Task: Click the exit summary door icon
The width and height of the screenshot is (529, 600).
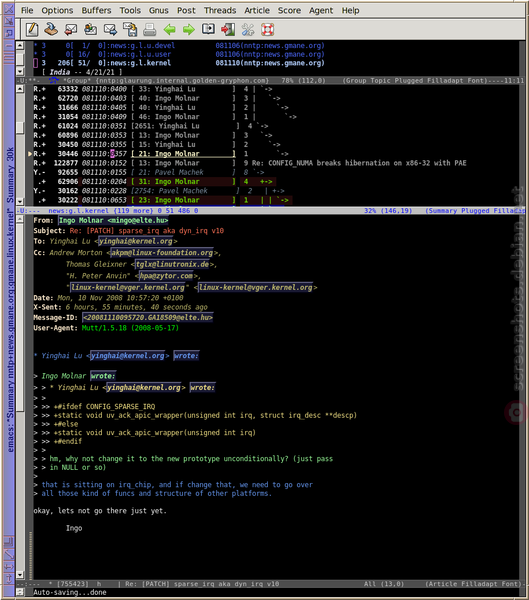Action: pos(228,29)
